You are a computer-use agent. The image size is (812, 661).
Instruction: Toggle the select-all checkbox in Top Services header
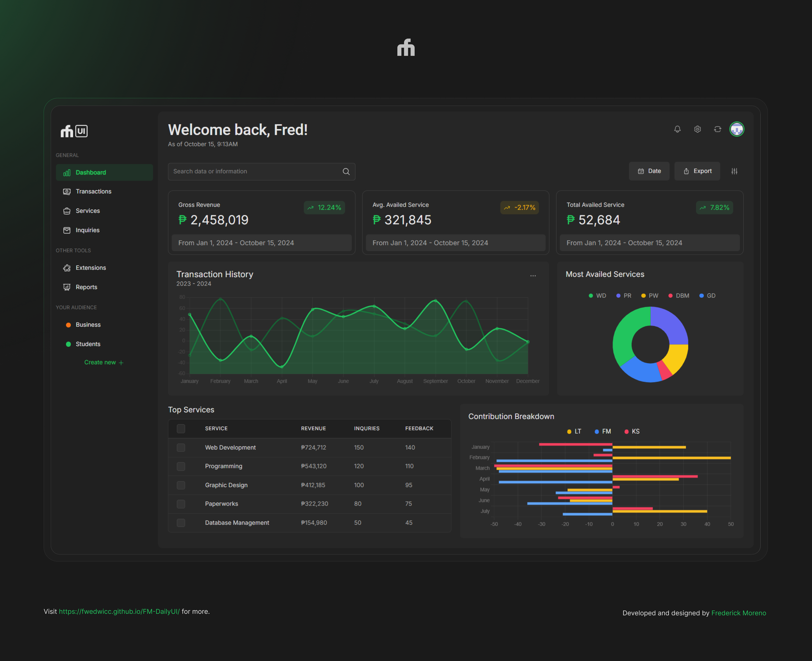coord(181,428)
